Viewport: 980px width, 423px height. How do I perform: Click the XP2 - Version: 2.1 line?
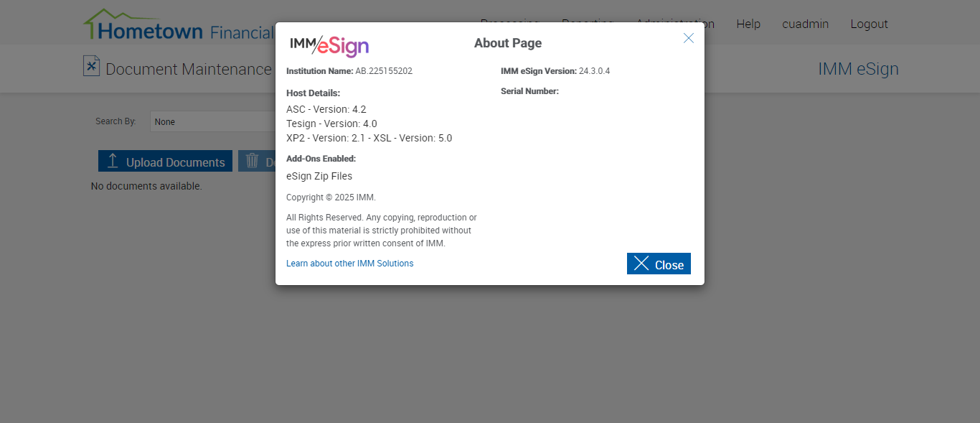click(369, 138)
